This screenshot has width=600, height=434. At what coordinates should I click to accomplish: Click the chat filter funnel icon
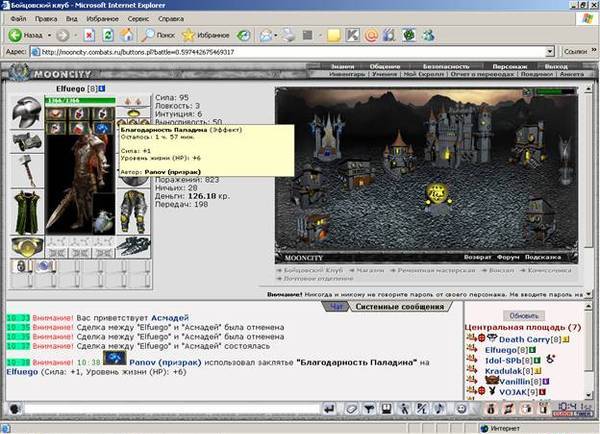click(369, 409)
